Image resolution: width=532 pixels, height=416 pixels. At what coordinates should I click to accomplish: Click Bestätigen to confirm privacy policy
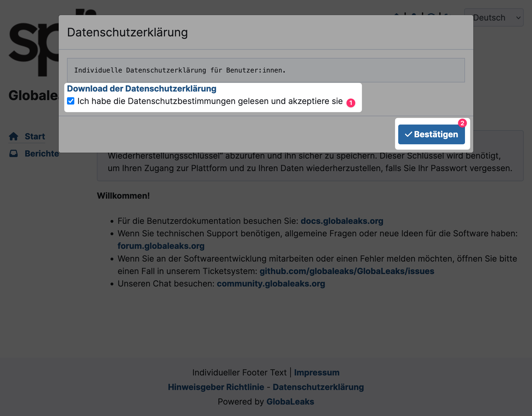pyautogui.click(x=431, y=134)
